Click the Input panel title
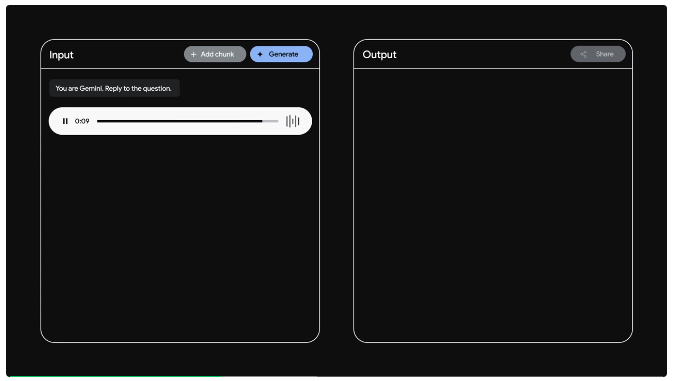674x381 pixels. (x=61, y=55)
